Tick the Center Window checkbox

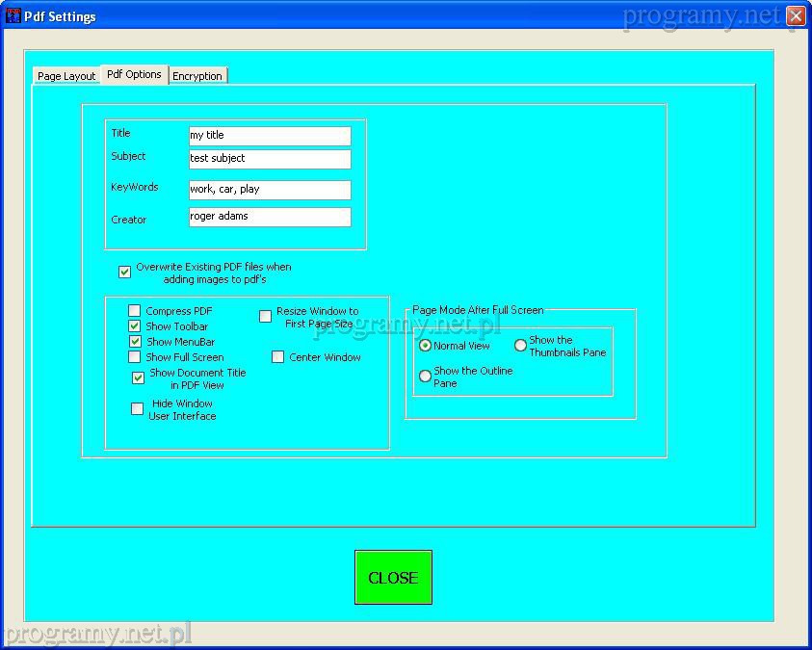pyautogui.click(x=278, y=357)
